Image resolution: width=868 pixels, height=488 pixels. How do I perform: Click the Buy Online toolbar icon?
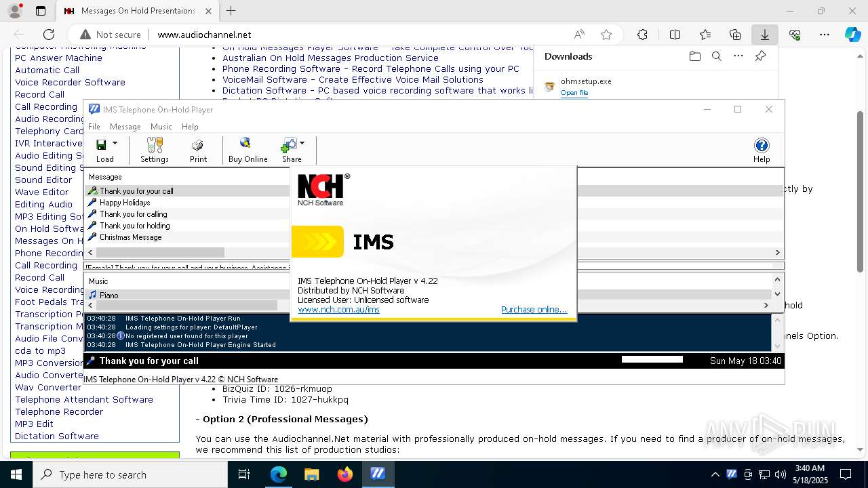[248, 150]
